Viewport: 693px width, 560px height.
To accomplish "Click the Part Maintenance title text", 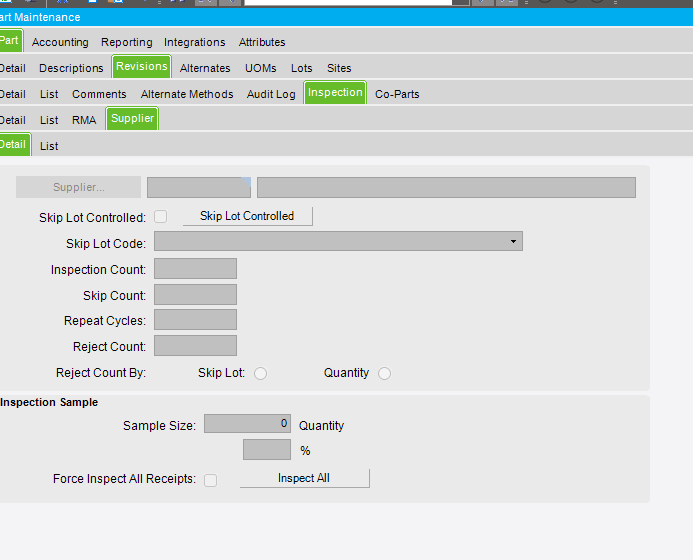I will click(x=40, y=17).
